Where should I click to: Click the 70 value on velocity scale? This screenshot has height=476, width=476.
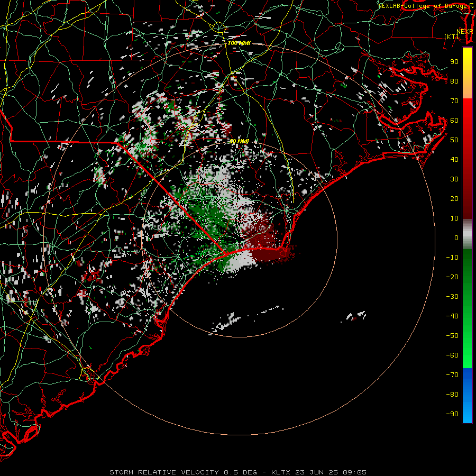pos(454,101)
